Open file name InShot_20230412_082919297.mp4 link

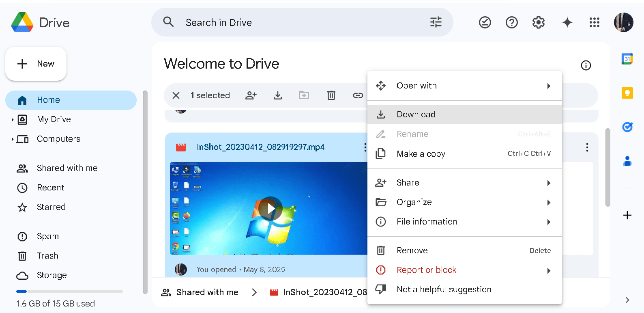click(260, 147)
